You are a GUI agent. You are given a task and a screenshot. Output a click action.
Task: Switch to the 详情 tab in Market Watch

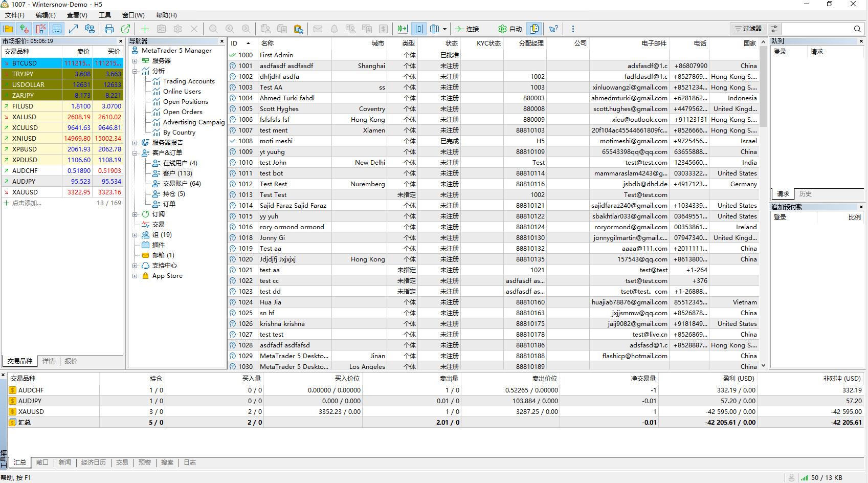[x=49, y=361]
